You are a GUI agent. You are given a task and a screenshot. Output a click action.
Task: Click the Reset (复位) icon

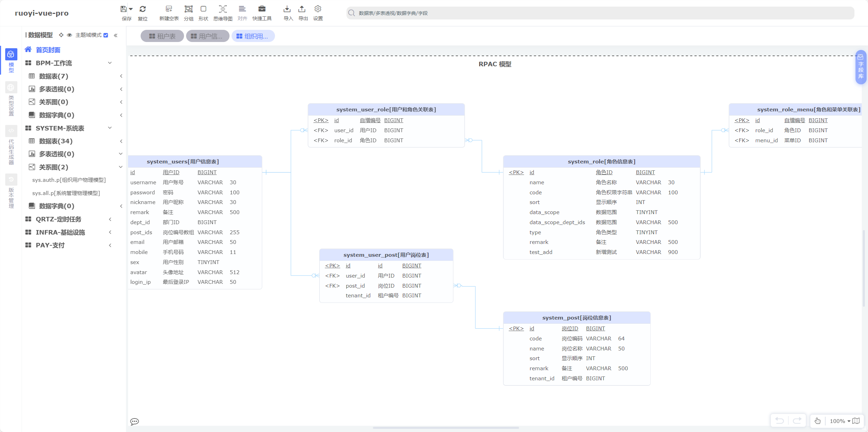pos(143,9)
